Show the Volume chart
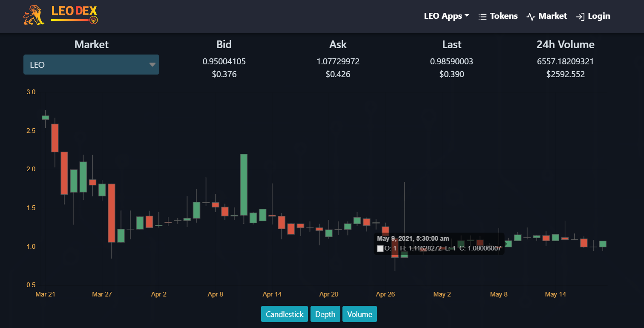 pos(359,314)
